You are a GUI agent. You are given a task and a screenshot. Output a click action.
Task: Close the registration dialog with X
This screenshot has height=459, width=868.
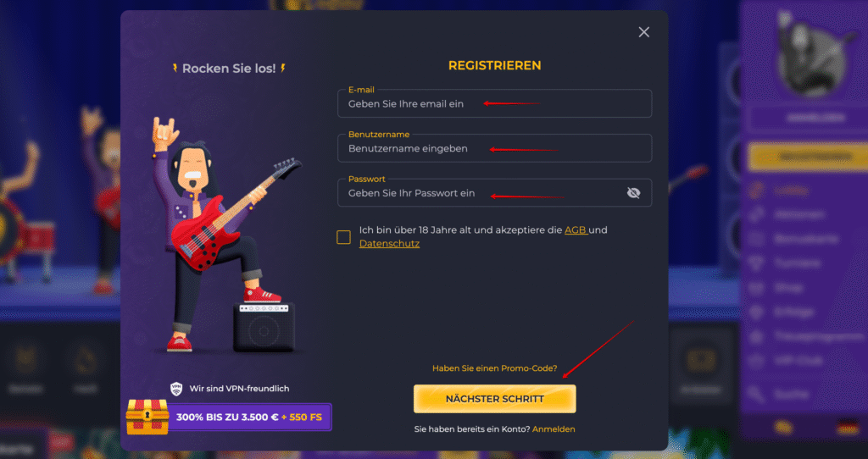tap(644, 32)
